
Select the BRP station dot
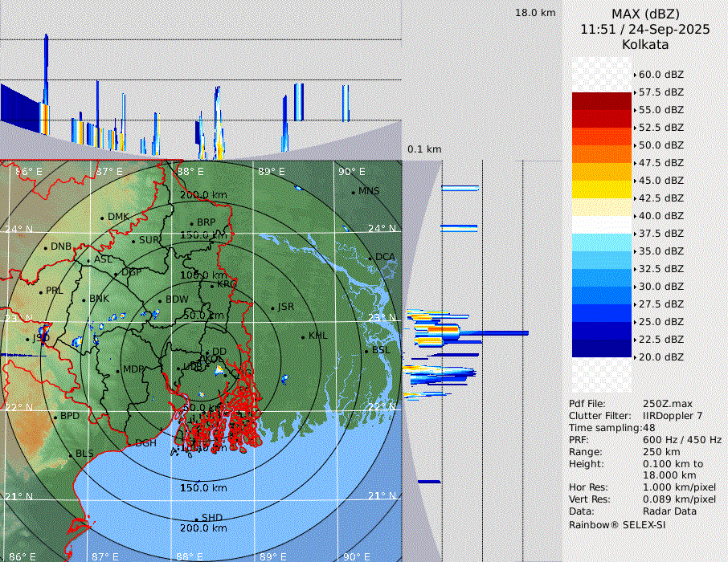tap(191, 223)
